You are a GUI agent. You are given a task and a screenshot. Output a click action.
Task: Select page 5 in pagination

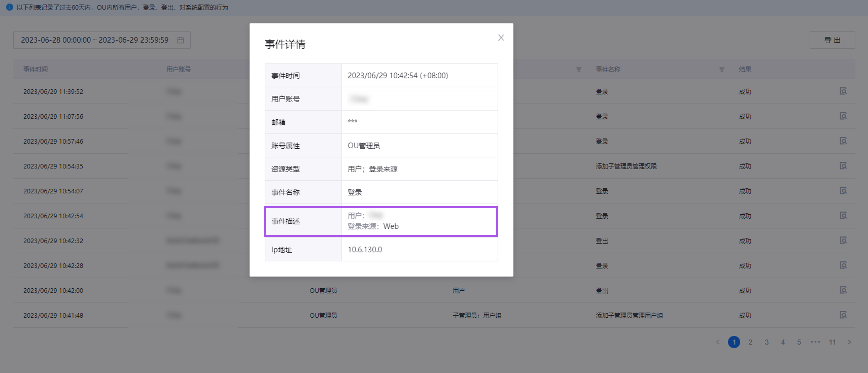pos(799,342)
